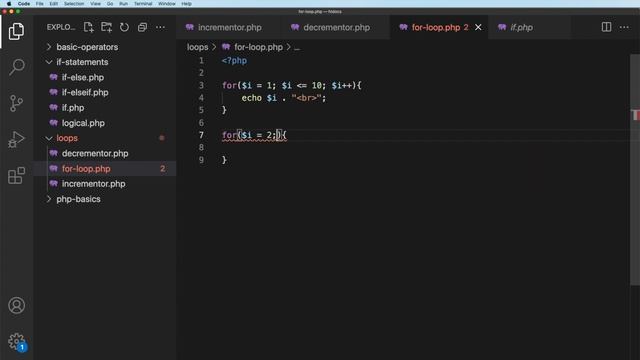Click the <?php tag on line 1
Viewport: 640px width, 360px height.
(x=234, y=61)
